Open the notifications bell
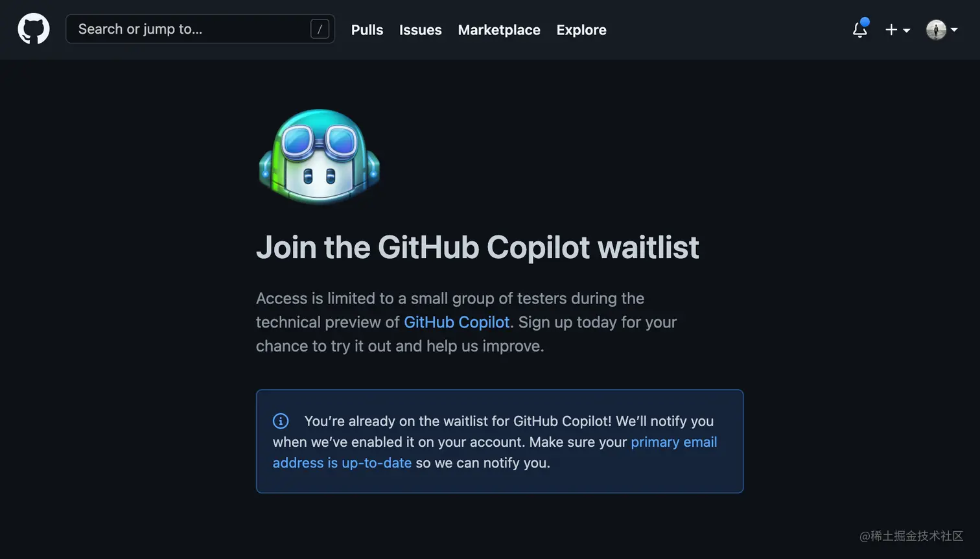 859,30
